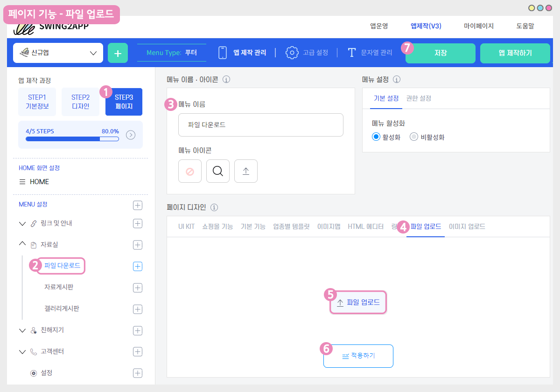Click the 적용하기 button
The image size is (560, 392).
[x=358, y=356]
